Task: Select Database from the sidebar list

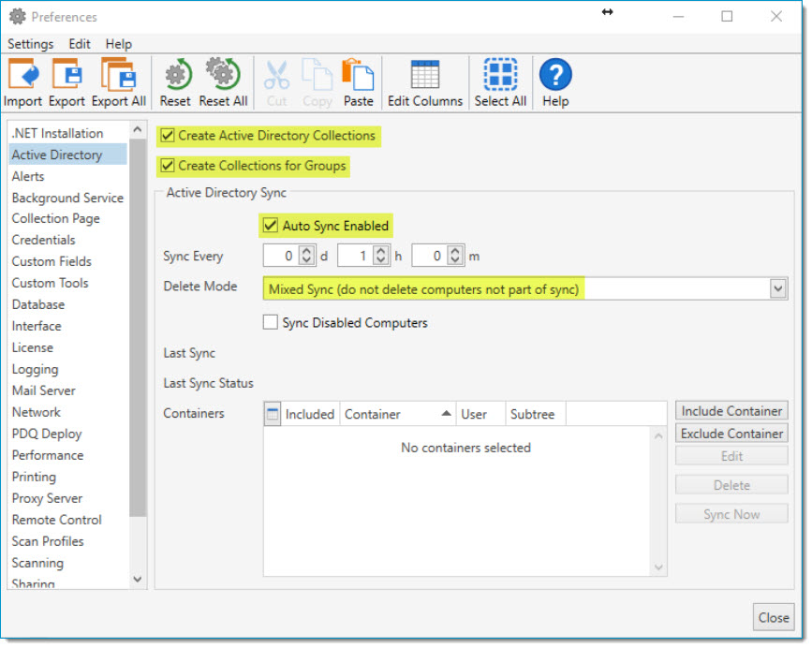Action: [38, 304]
